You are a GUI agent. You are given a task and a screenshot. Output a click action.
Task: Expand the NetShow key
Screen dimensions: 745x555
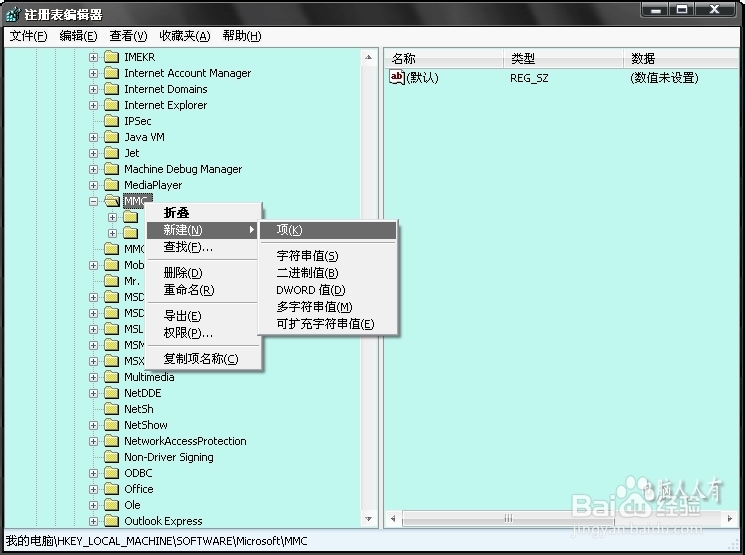(x=94, y=425)
